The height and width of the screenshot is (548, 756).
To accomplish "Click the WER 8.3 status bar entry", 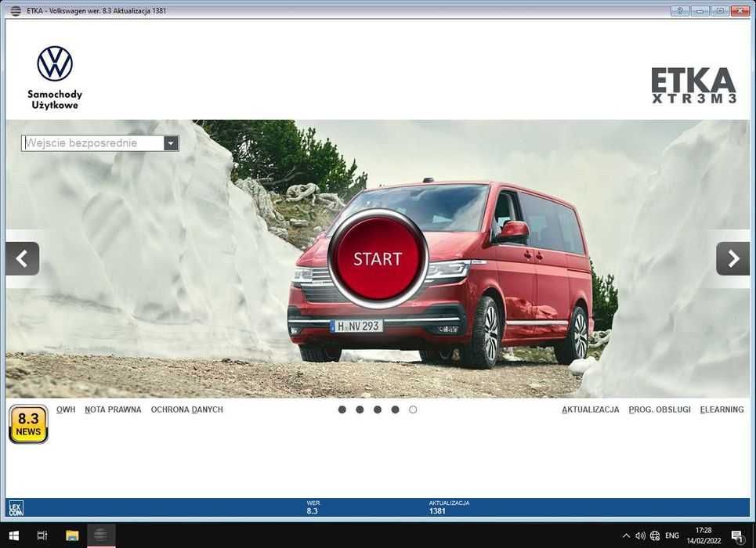I will click(x=313, y=507).
